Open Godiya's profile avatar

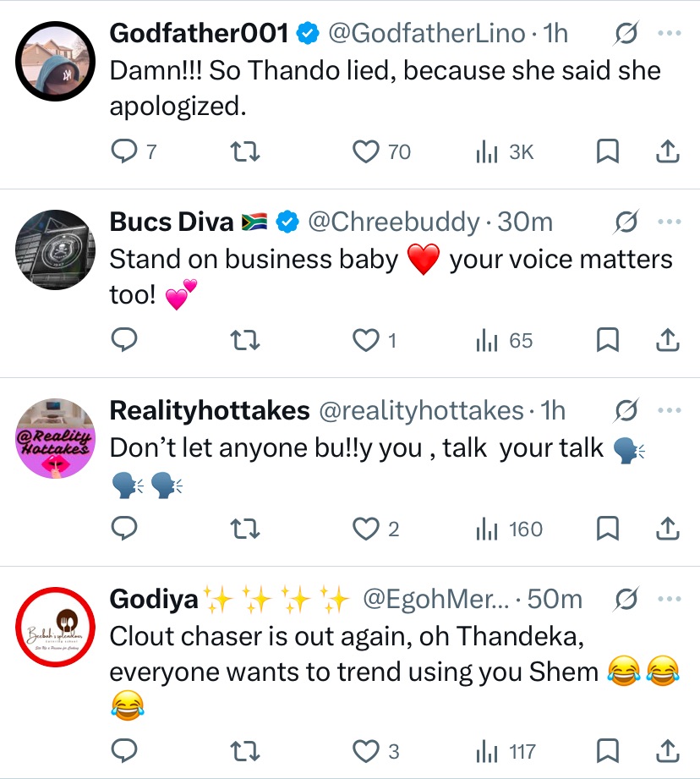click(54, 628)
